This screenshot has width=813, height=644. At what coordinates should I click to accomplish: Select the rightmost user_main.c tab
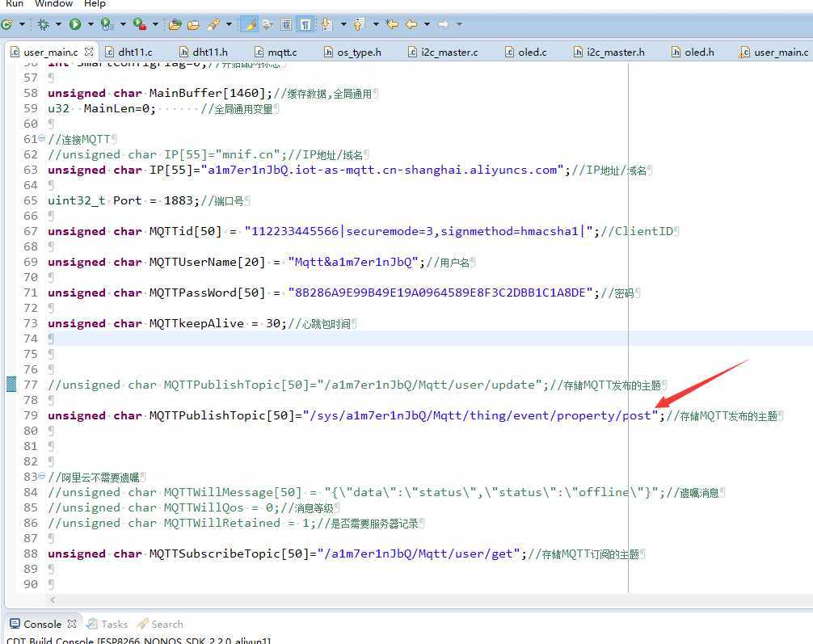(x=774, y=52)
